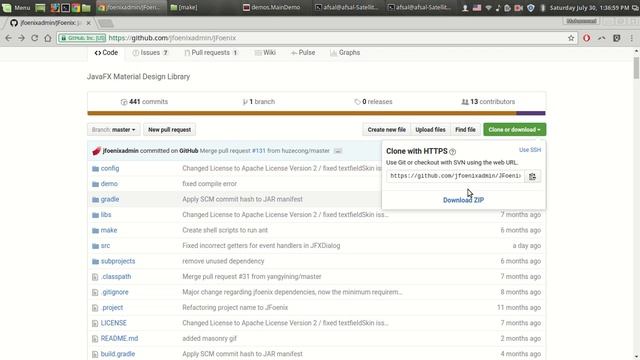Toggle the Clone or download dropdown

coord(514,130)
